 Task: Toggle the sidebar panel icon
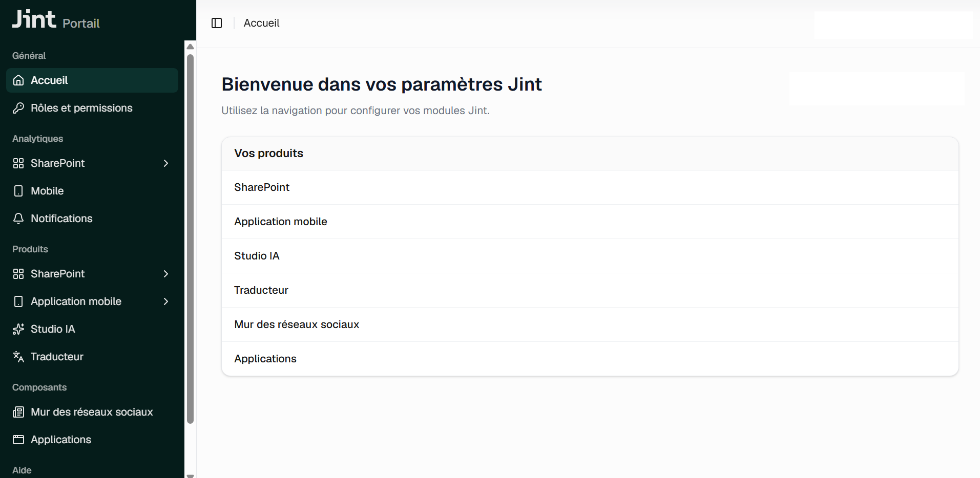pos(217,23)
